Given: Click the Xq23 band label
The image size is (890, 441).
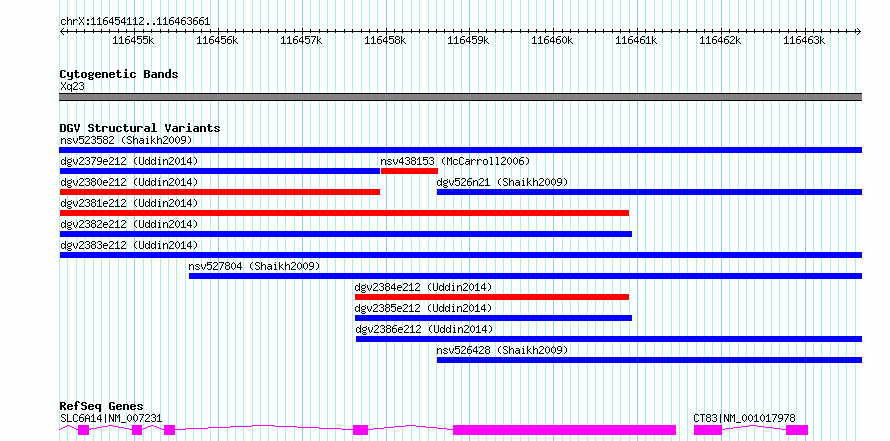Looking at the screenshot, I should 73,87.
